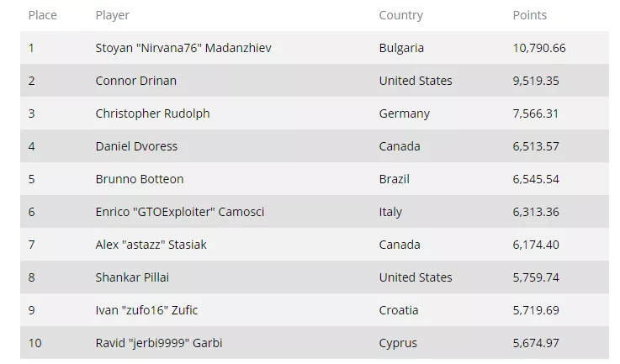The height and width of the screenshot is (364, 620).
Task: Click Christopher Rudolph in the table
Action: pos(152,113)
